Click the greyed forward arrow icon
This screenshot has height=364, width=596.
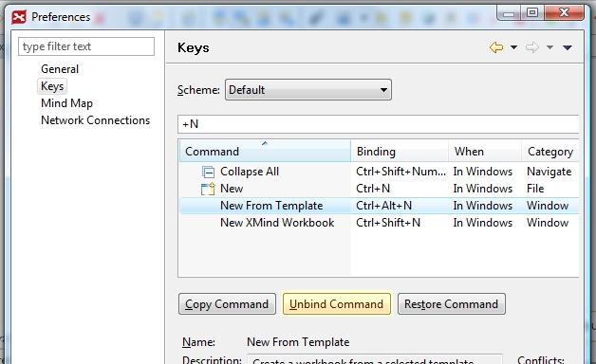(x=532, y=47)
